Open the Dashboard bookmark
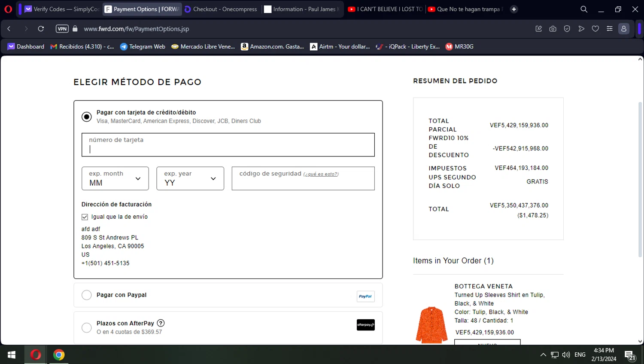Image resolution: width=644 pixels, height=364 pixels. pos(26,46)
